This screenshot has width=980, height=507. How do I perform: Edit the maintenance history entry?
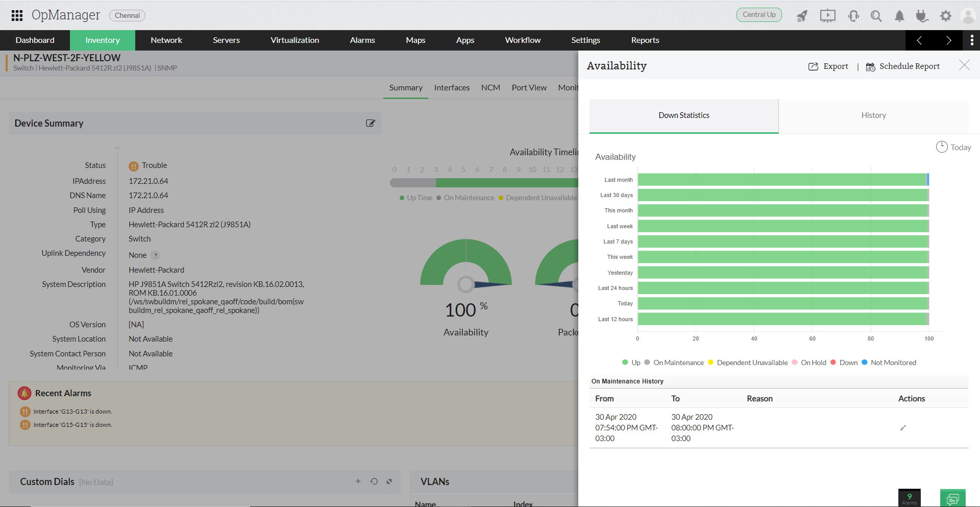(x=903, y=428)
